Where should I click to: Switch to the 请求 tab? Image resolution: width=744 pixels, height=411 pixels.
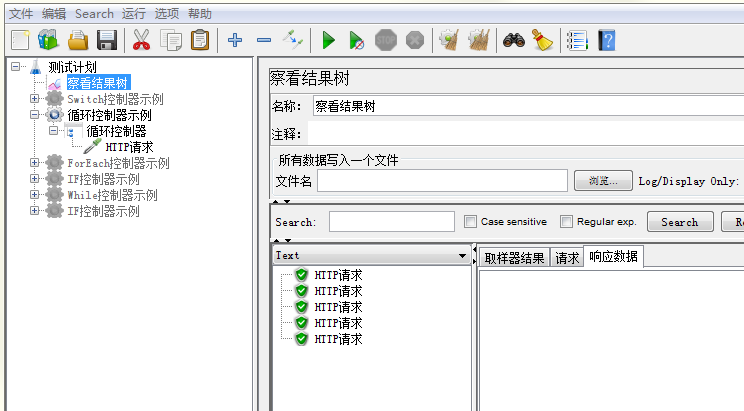pyautogui.click(x=567, y=258)
